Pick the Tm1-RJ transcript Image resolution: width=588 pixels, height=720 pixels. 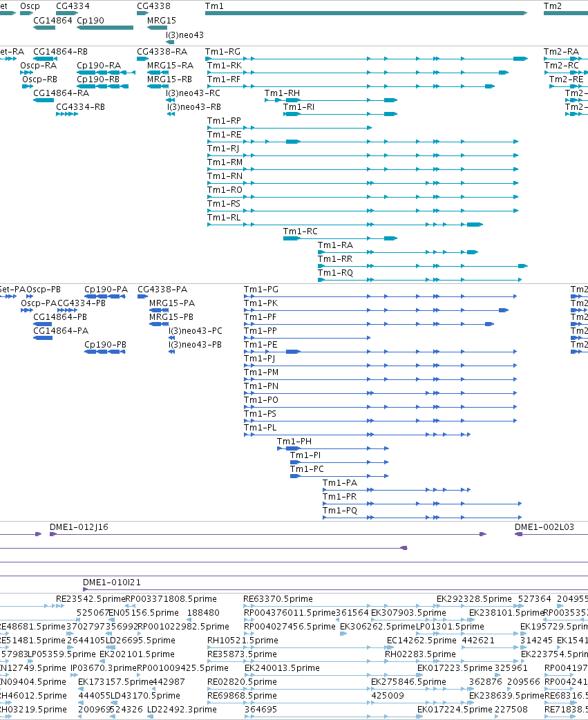[x=363, y=155]
